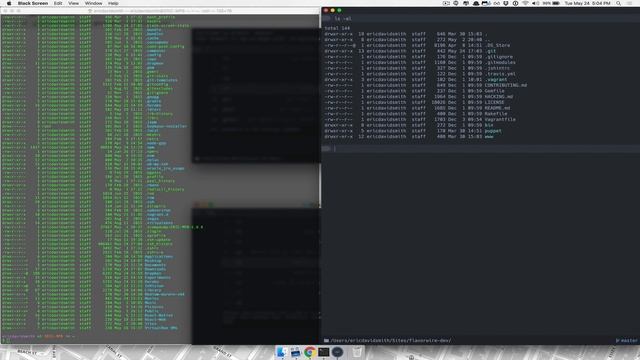Click the '.travis.yml' file entry

point(500,74)
